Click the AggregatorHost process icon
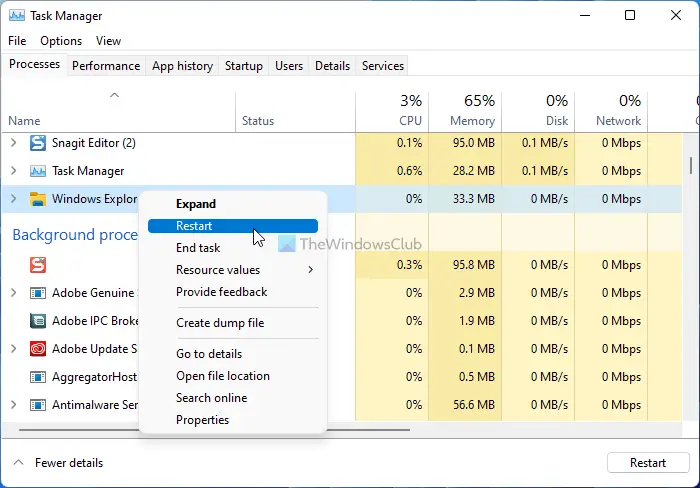The width and height of the screenshot is (700, 488). (38, 377)
